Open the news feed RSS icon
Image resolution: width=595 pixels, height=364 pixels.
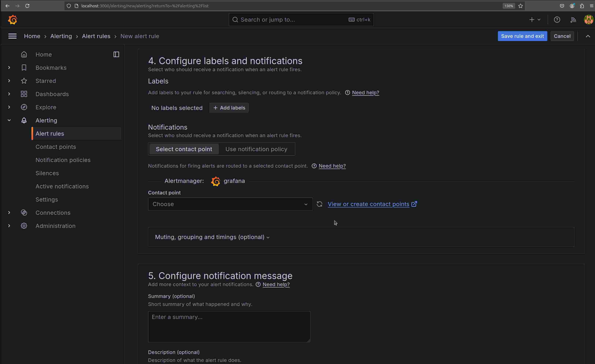573,20
